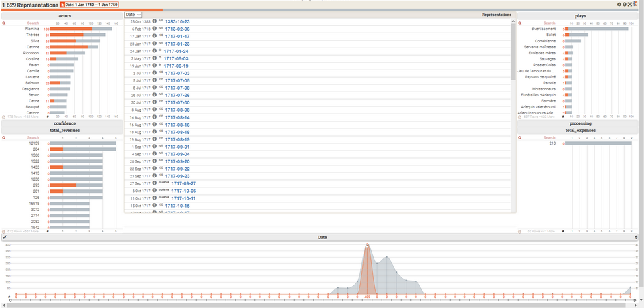
Task: Open the 1717-10-15 representation link
Action: (177, 206)
